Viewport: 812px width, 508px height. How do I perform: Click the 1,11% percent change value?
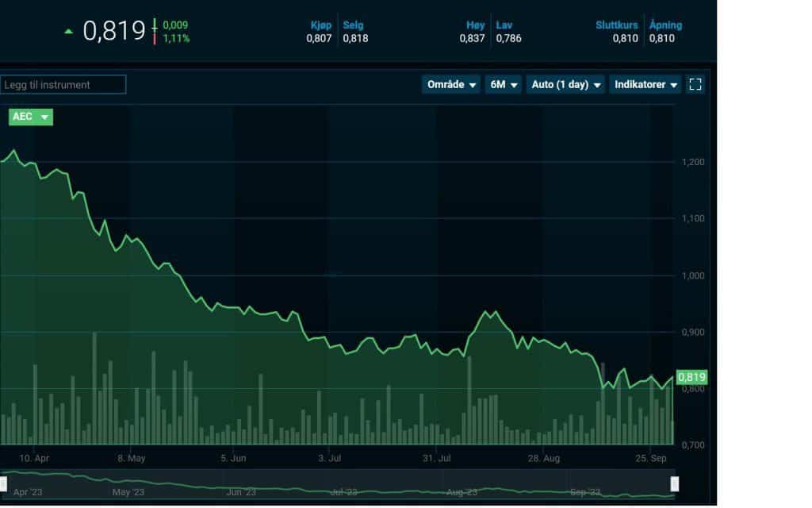pyautogui.click(x=176, y=38)
